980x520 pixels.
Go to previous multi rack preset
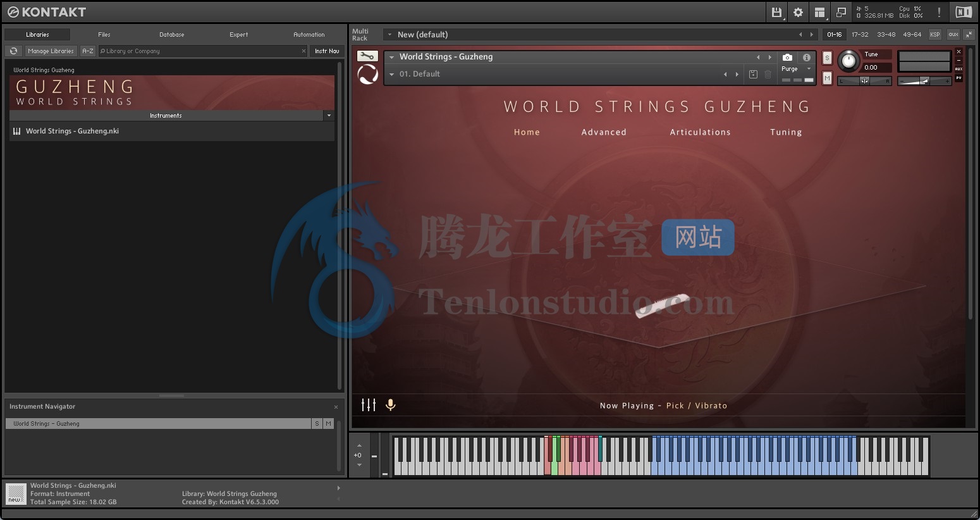[x=800, y=35]
